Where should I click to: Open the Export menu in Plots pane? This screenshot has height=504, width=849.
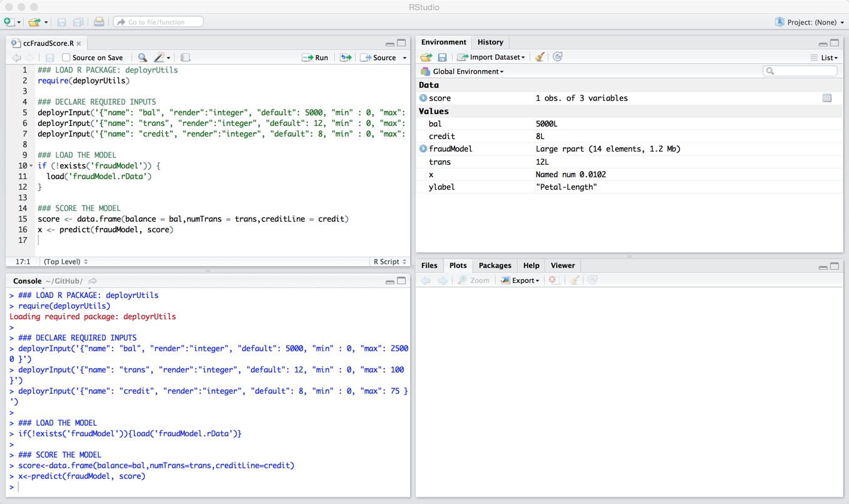coord(520,280)
